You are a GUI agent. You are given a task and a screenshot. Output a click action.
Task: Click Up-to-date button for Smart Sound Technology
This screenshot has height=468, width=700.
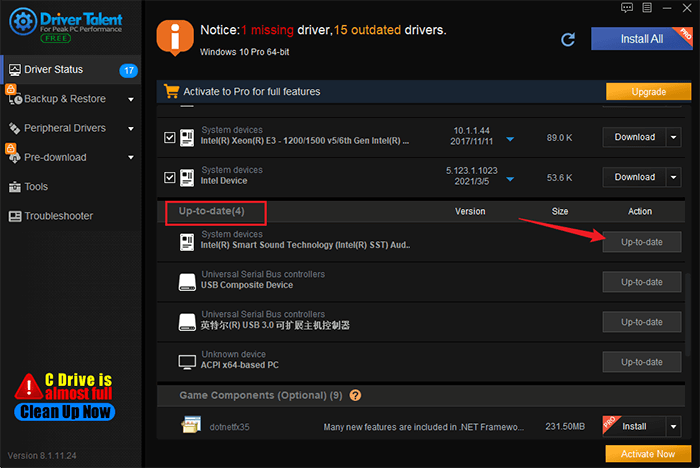[642, 242]
